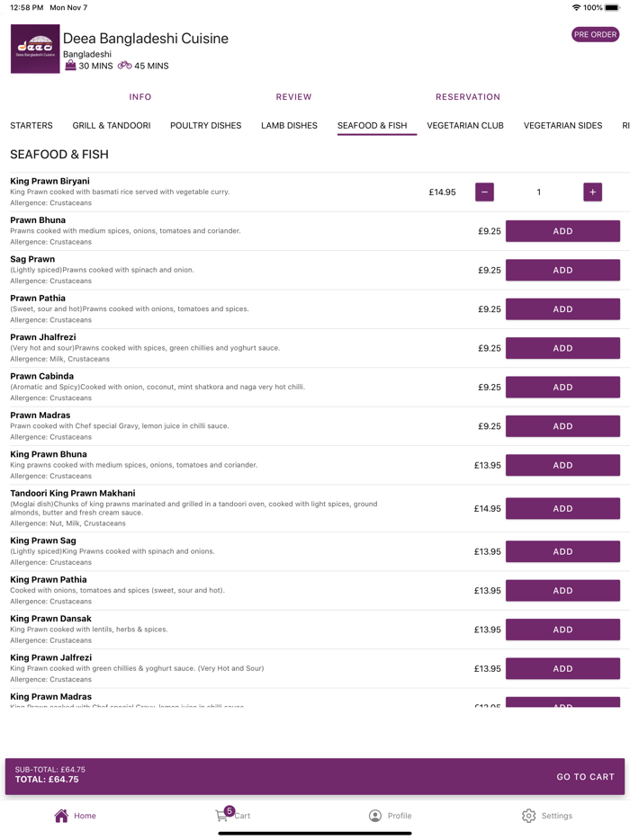This screenshot has height=840, width=630.
Task: Add Tandoori King Prawn Makhani
Action: click(562, 509)
